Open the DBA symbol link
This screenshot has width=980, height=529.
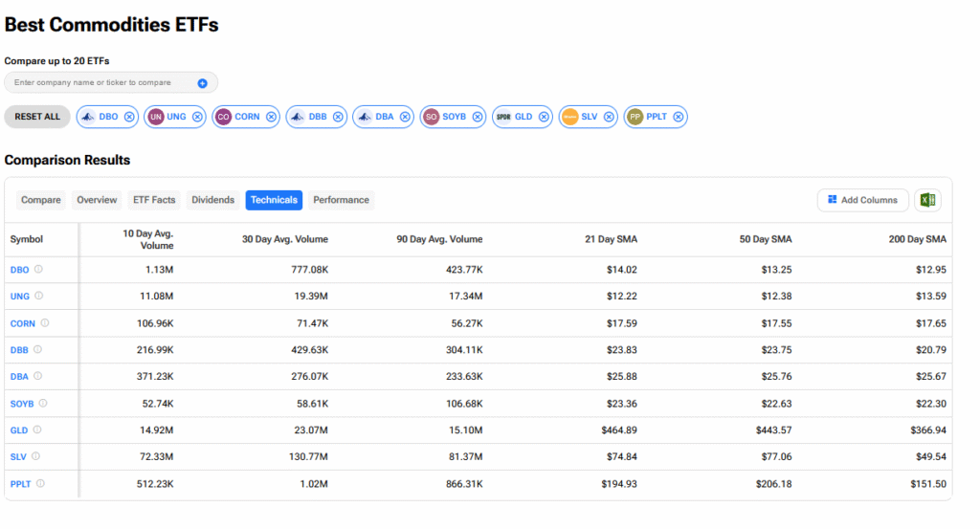(x=19, y=377)
